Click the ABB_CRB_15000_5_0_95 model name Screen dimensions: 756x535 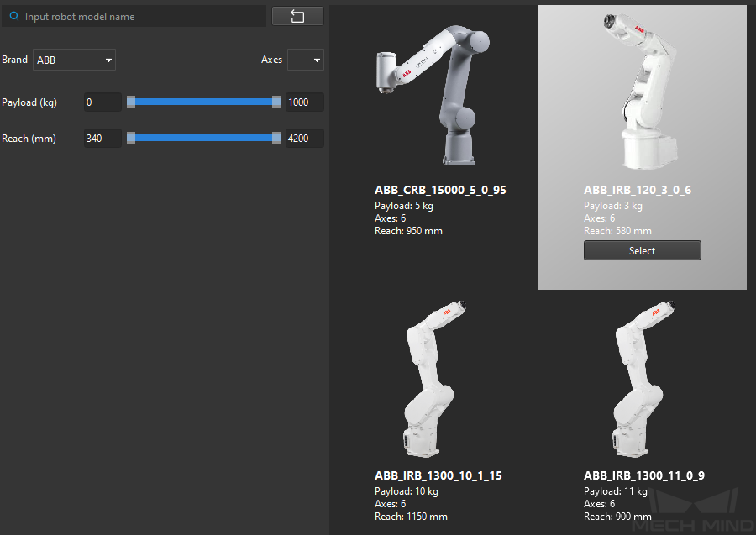(440, 191)
